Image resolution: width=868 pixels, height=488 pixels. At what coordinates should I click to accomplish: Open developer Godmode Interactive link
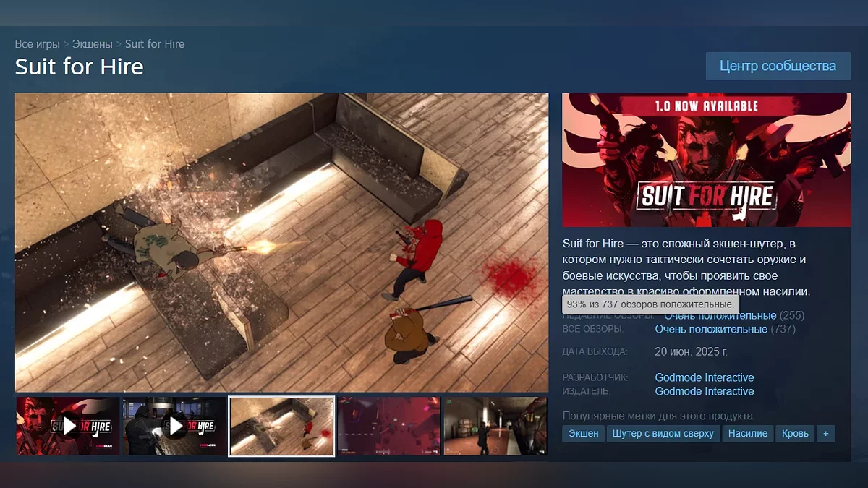click(x=705, y=377)
